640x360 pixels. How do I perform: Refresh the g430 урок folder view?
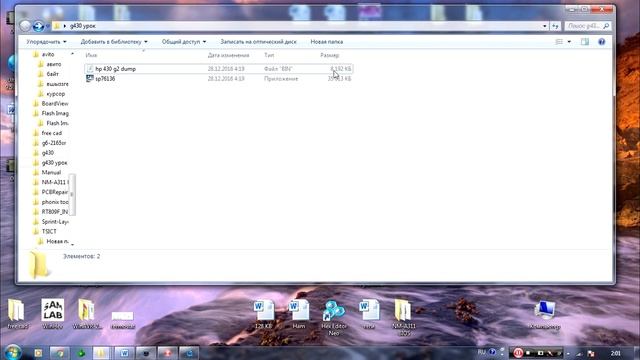[x=555, y=26]
